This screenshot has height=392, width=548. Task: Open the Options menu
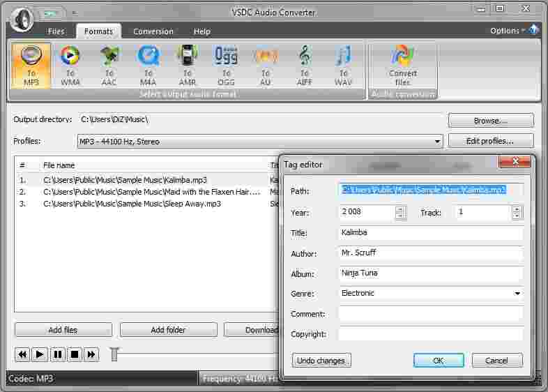point(507,31)
